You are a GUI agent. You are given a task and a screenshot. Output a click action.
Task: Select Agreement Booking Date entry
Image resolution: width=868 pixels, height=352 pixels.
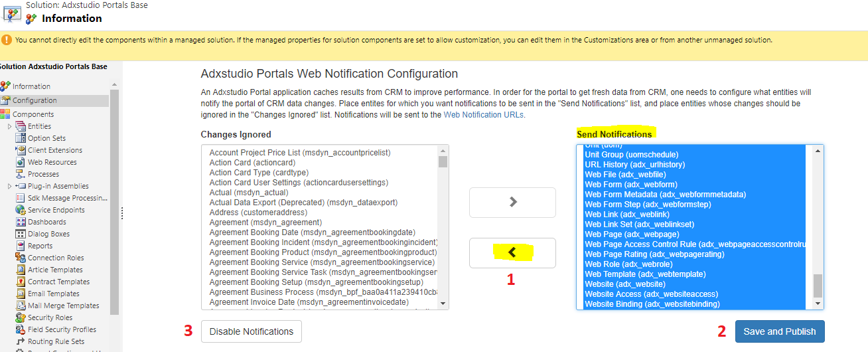tap(312, 232)
